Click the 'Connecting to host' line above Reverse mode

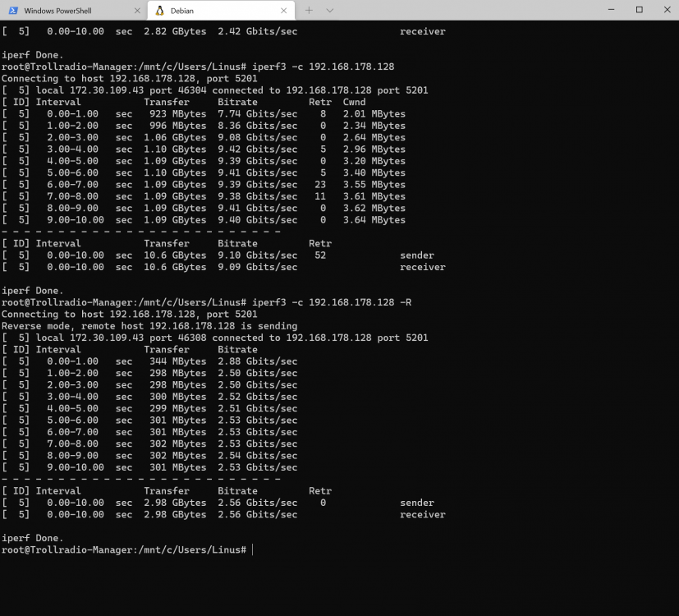tap(130, 314)
